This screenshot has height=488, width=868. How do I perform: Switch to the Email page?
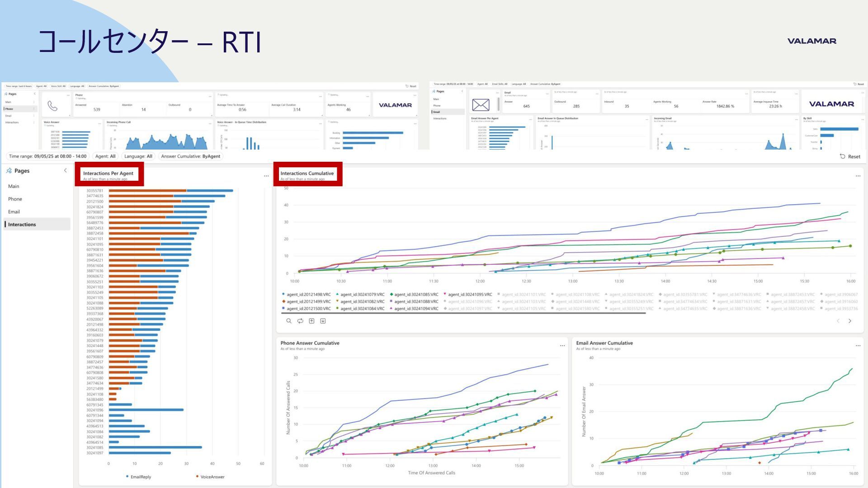[14, 211]
